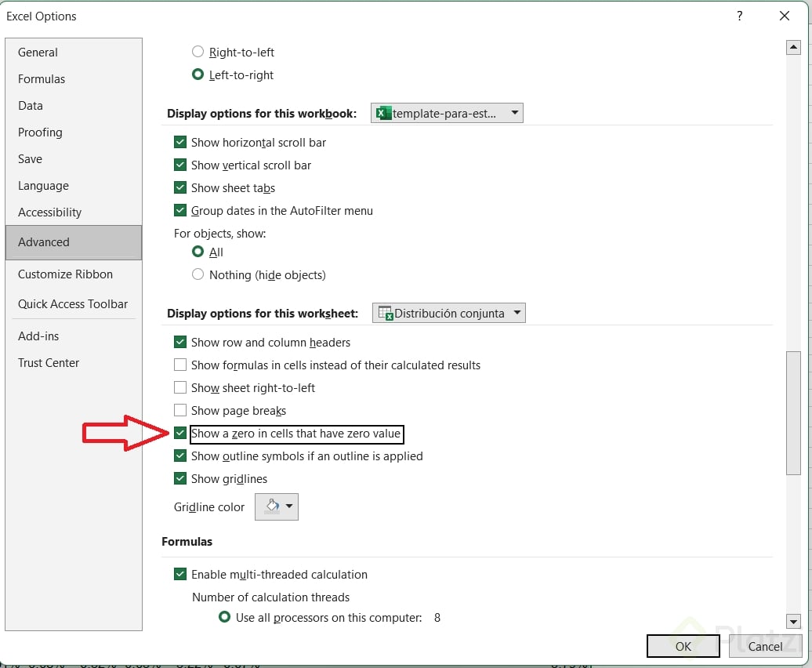
Task: Click the OK button
Action: pos(683,646)
